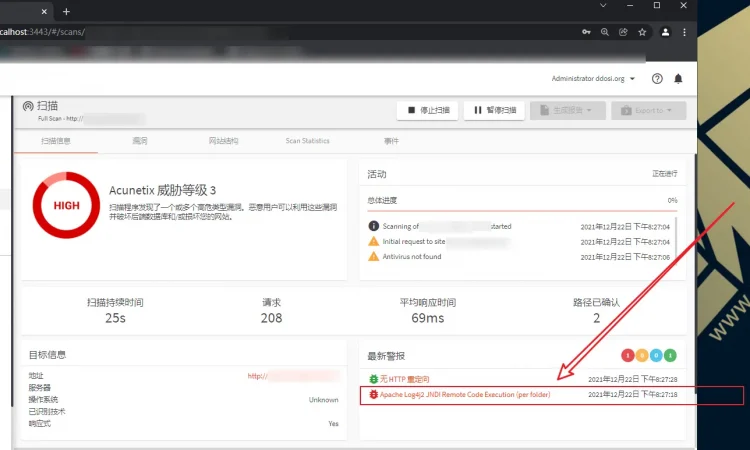Open the Chrome profile icon
Screen dimensions: 750x450
click(x=665, y=32)
